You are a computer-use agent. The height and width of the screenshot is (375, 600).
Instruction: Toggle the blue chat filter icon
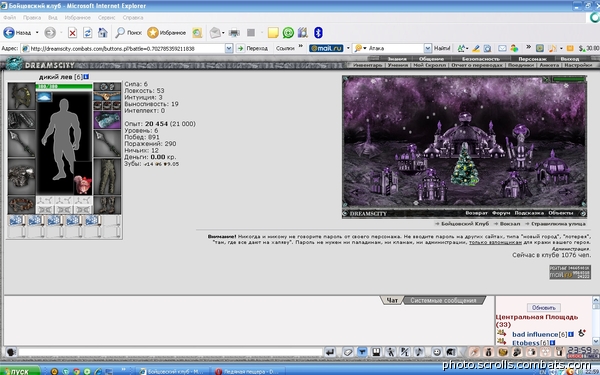click(x=362, y=352)
